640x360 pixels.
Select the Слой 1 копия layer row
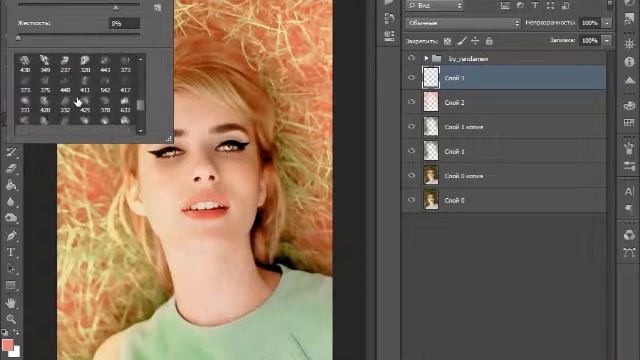click(x=504, y=127)
